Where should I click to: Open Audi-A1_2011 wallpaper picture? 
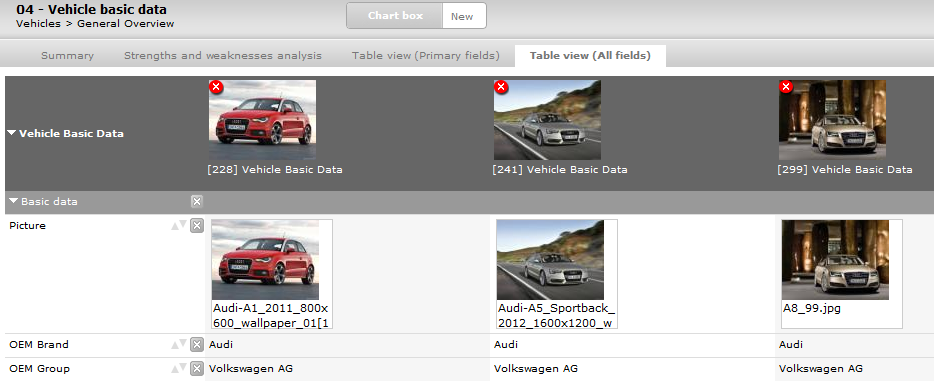coord(265,260)
